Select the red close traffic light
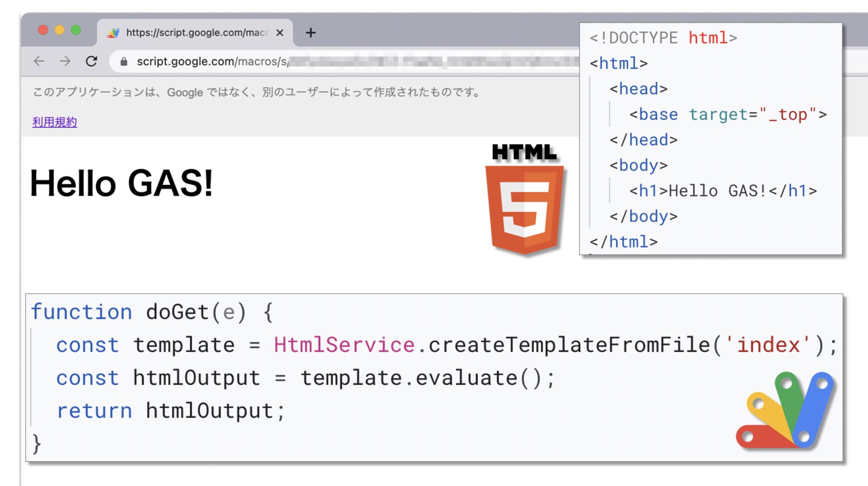 click(x=42, y=30)
